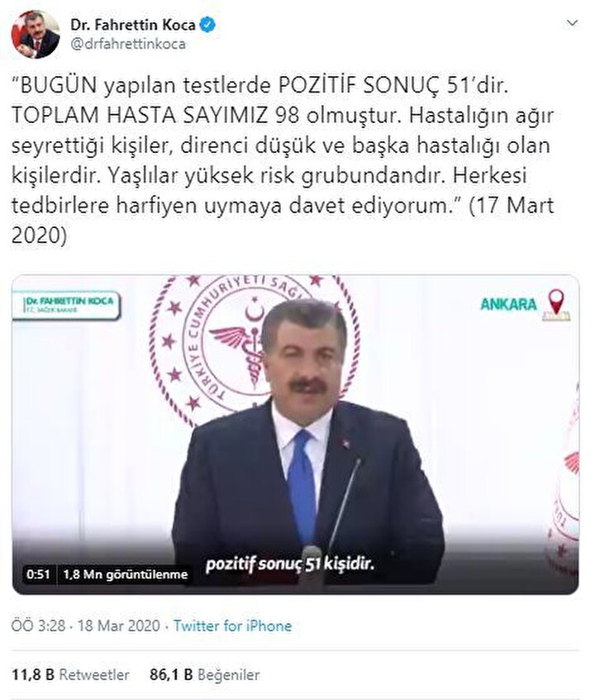Click the 'pozitif sonuç 51 kişidir' subtitle
This screenshot has height=700, width=595.
pos(289,564)
